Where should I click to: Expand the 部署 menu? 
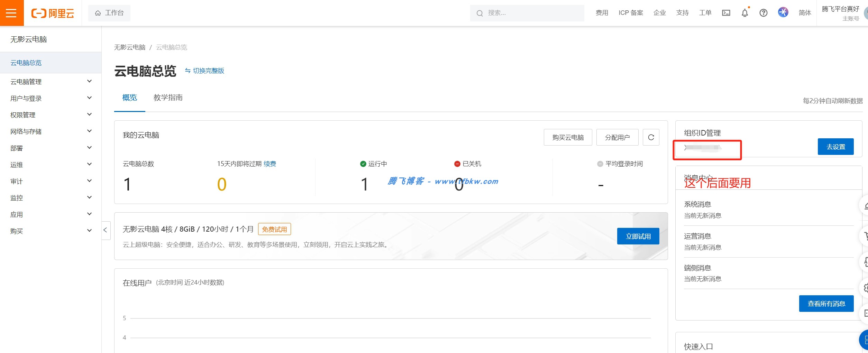click(51, 148)
